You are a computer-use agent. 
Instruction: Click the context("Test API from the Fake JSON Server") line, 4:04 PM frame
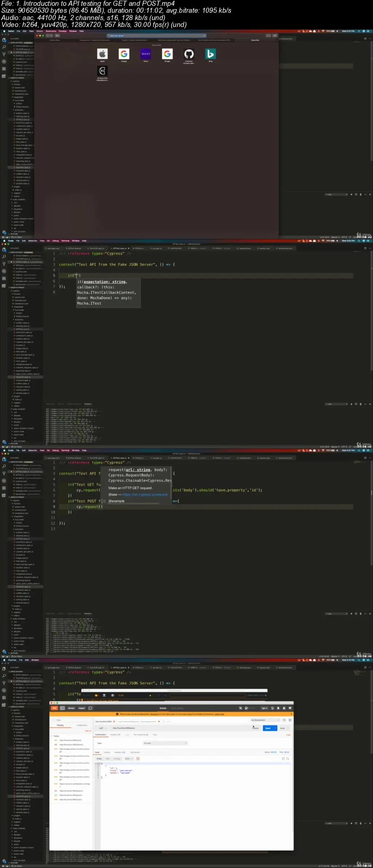tap(117, 264)
